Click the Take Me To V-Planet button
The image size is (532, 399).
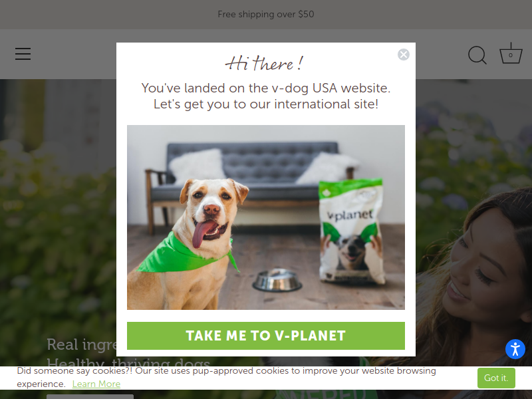point(265,336)
